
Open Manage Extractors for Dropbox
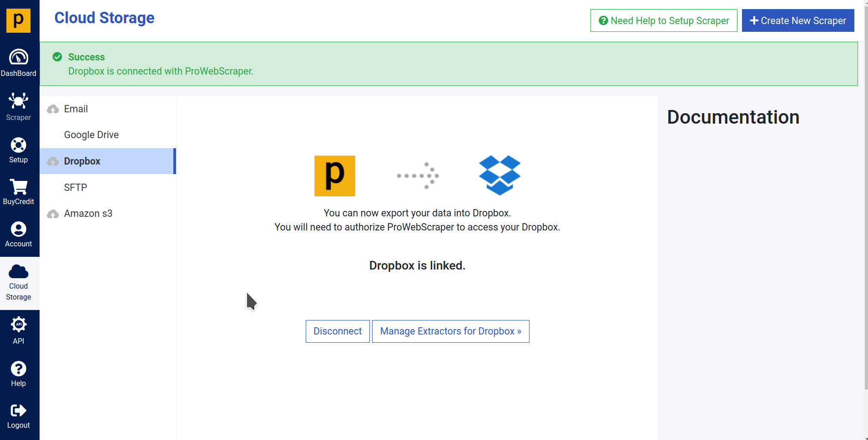coord(451,331)
